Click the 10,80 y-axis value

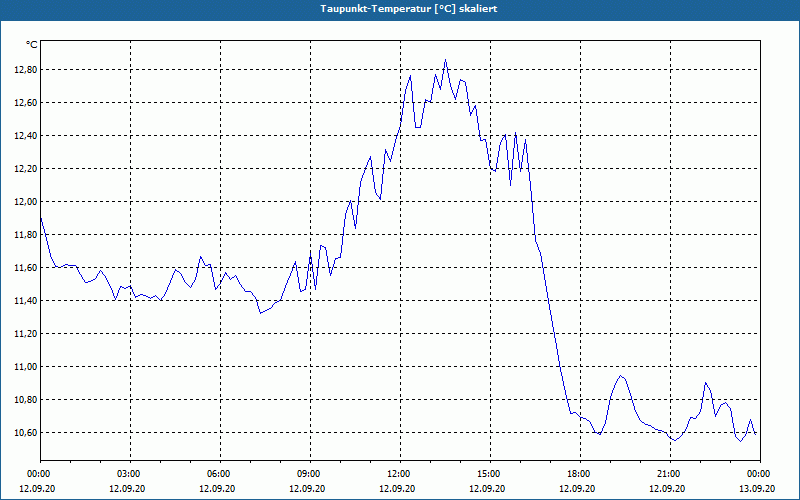(26, 400)
